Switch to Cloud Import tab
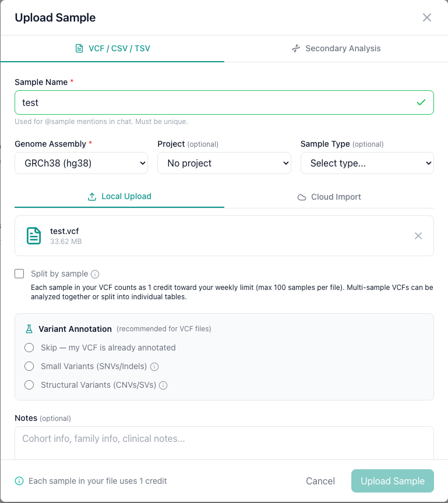Viewport: 448px width, 503px height. pyautogui.click(x=329, y=197)
